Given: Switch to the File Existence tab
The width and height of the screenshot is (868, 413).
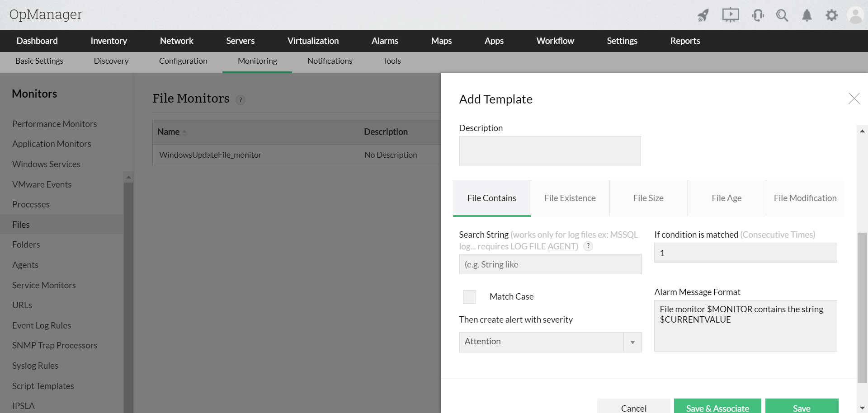Looking at the screenshot, I should 570,198.
